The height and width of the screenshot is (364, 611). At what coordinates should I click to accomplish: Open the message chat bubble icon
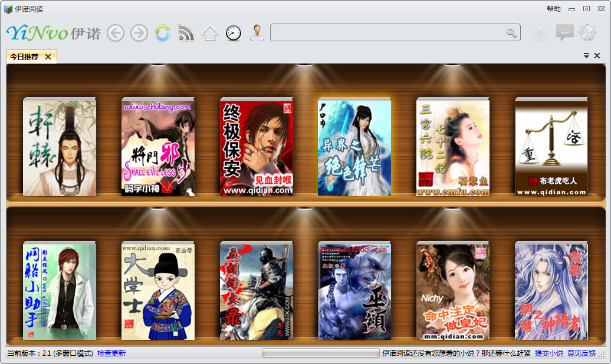564,33
